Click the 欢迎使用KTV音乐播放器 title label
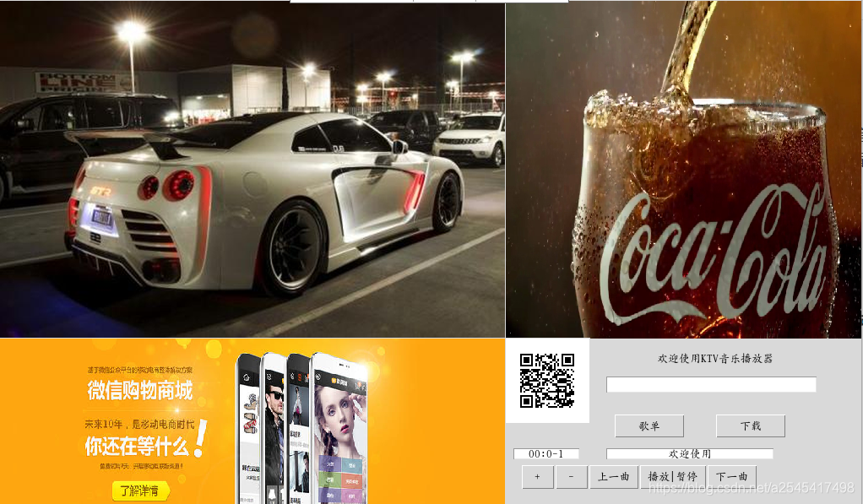This screenshot has height=504, width=863. click(715, 359)
